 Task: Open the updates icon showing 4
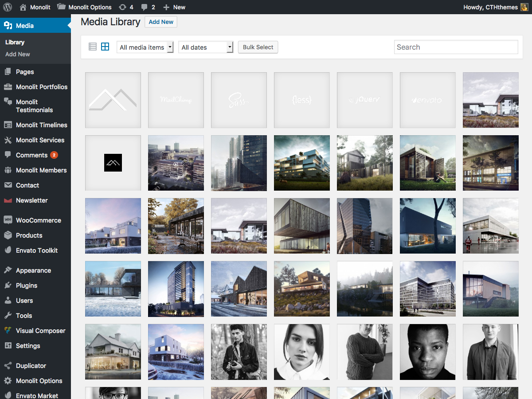pyautogui.click(x=126, y=7)
